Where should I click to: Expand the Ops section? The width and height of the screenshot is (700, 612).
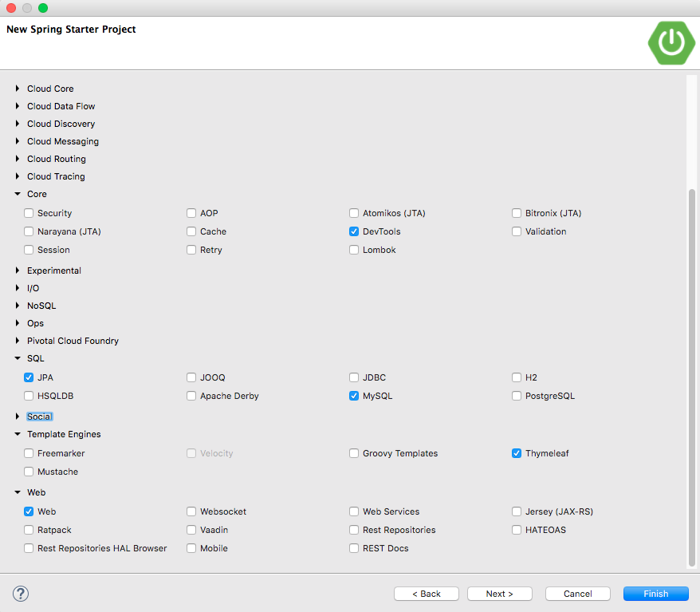click(18, 323)
